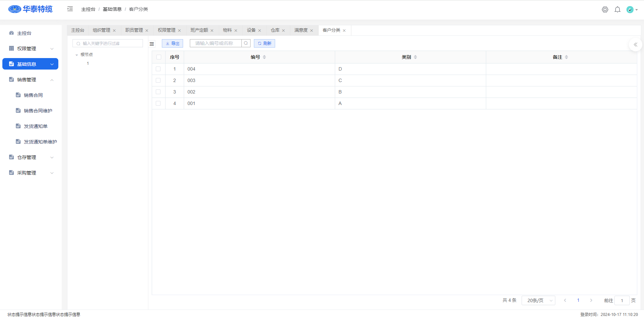Sort by the 编号 column arrows

click(x=264, y=57)
